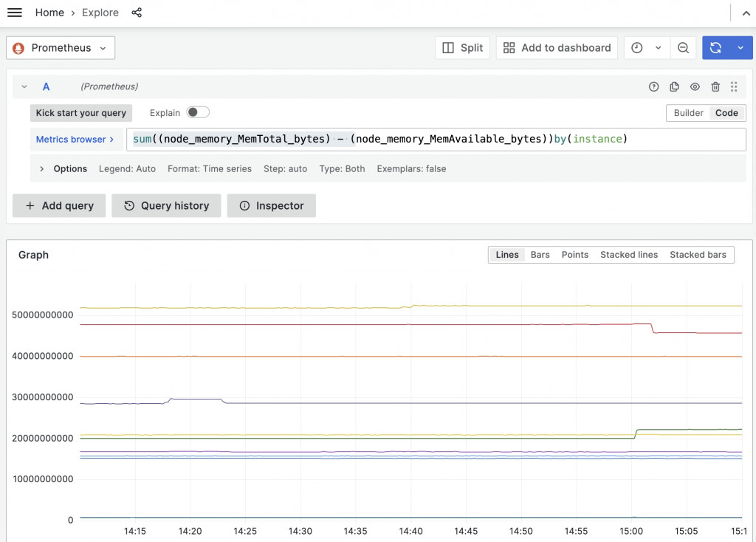Delete query A with the trash icon
756x542 pixels.
715,87
